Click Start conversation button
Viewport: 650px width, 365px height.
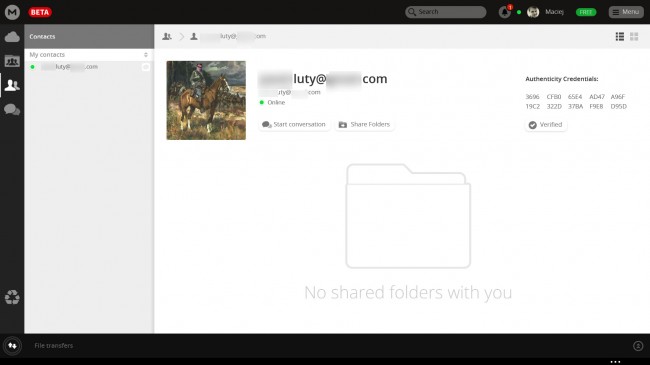click(x=294, y=124)
